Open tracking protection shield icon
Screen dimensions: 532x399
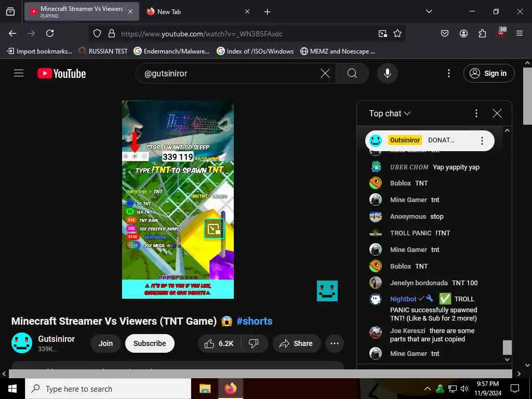[97, 33]
